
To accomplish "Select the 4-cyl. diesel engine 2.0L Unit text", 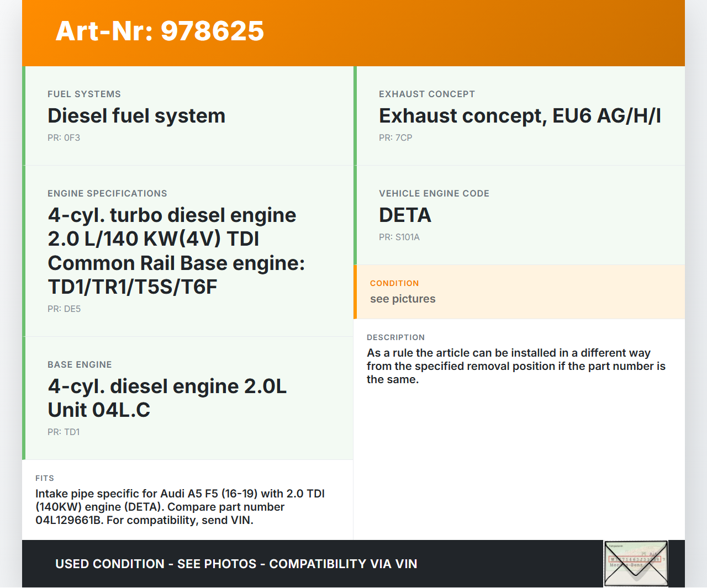I will (167, 398).
